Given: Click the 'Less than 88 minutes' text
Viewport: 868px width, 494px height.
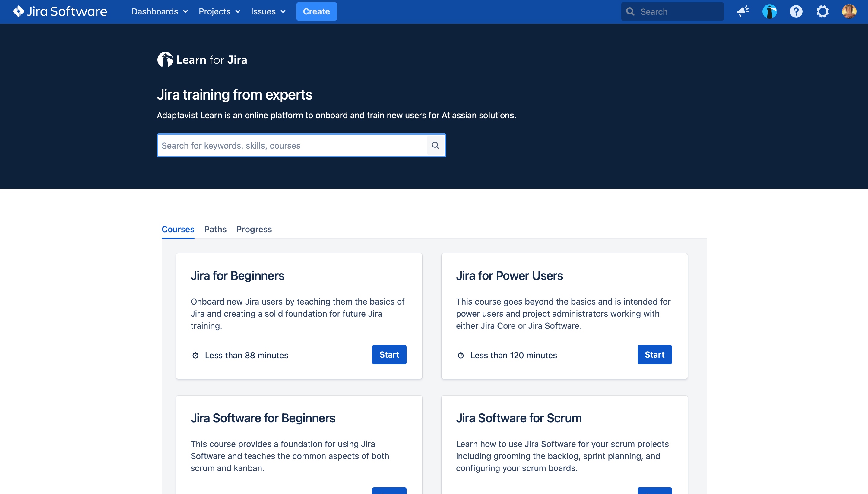Looking at the screenshot, I should click(x=247, y=355).
